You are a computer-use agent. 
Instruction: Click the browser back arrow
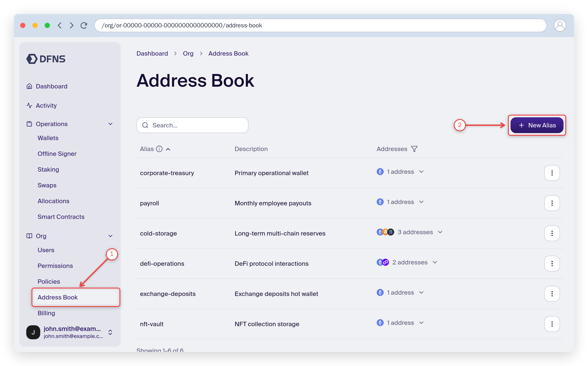[x=59, y=25]
